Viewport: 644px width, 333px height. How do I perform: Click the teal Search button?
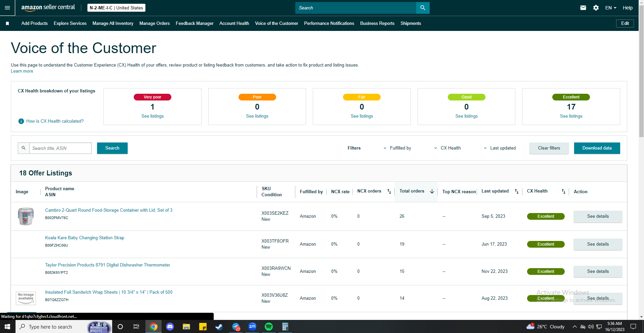[x=112, y=148]
